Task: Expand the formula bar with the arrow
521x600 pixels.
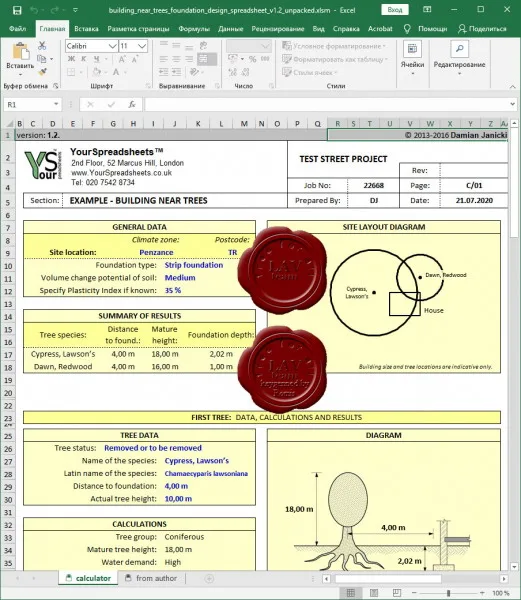Action: click(x=513, y=104)
